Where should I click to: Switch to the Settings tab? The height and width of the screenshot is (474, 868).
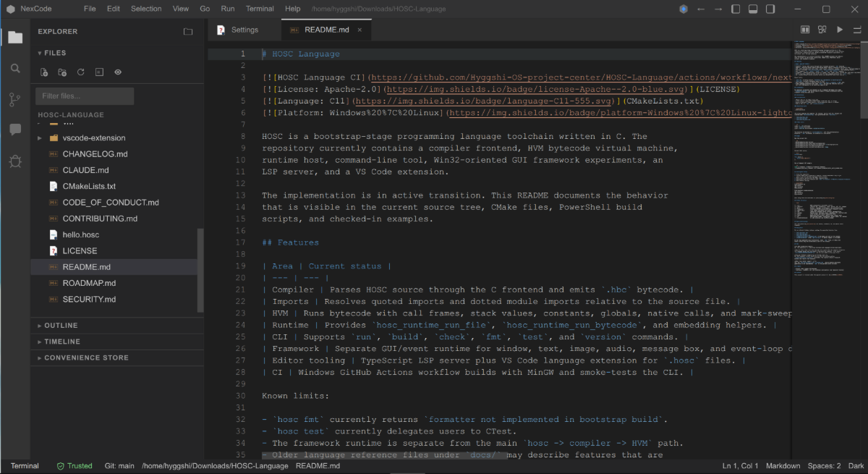(x=244, y=30)
